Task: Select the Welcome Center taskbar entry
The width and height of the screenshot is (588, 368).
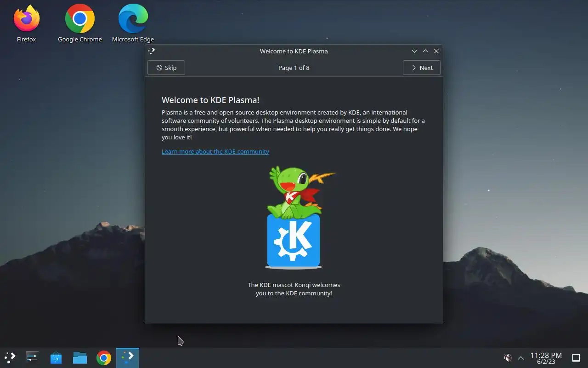Action: pyautogui.click(x=128, y=357)
